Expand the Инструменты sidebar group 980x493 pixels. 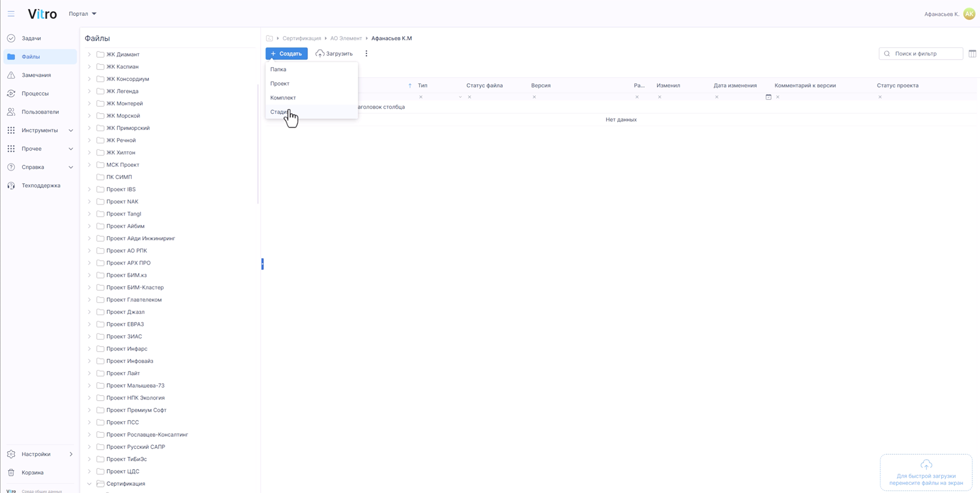click(x=71, y=130)
